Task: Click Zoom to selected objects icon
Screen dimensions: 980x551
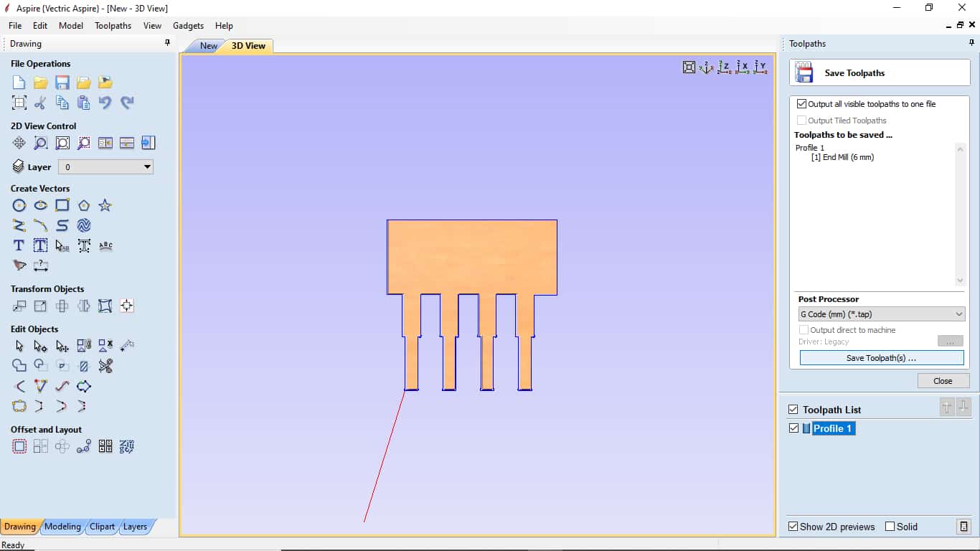Action: coord(84,143)
